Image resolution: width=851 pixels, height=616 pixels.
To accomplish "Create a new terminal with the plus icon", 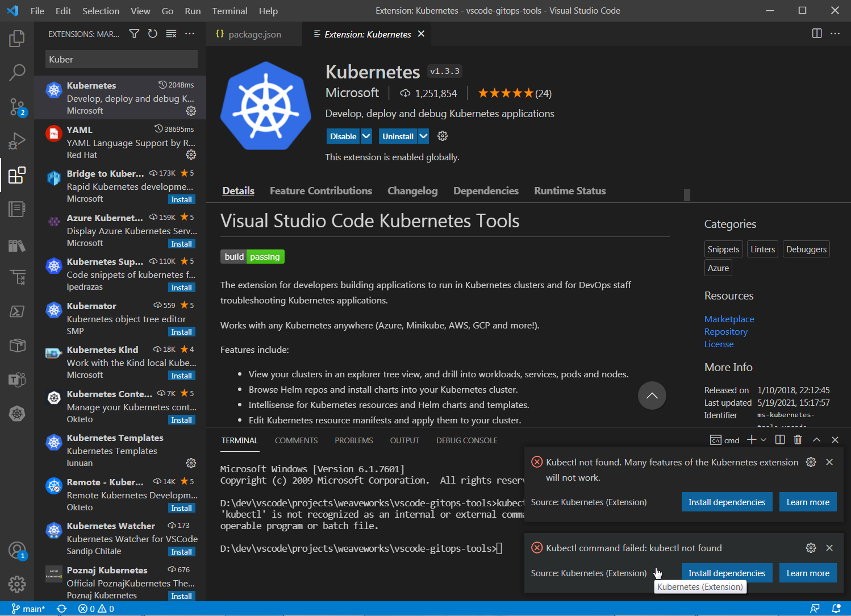I will tap(752, 439).
